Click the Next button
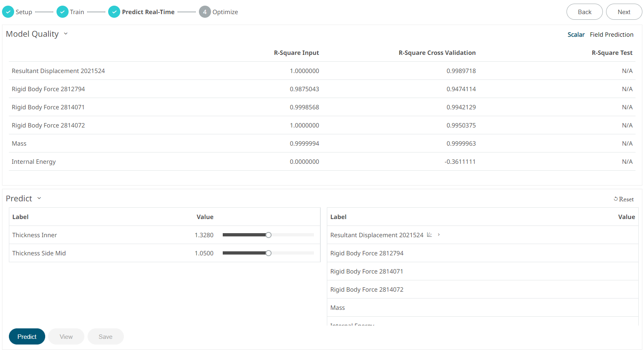The image size is (644, 355). pos(623,12)
